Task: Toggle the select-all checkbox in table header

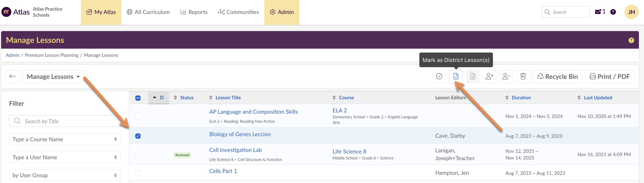Action: coord(138,98)
